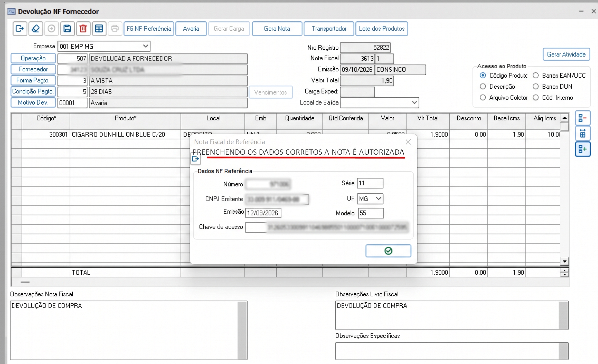Select Barras DUN radio option

(535, 87)
